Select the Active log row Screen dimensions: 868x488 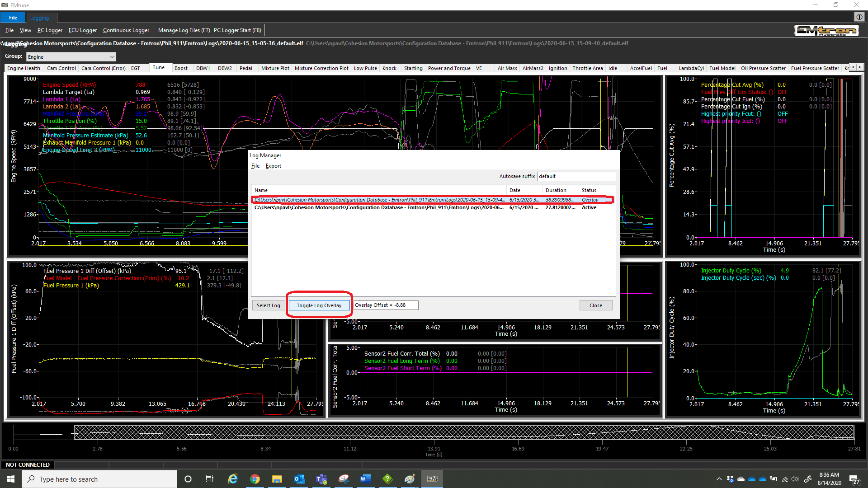click(433, 208)
